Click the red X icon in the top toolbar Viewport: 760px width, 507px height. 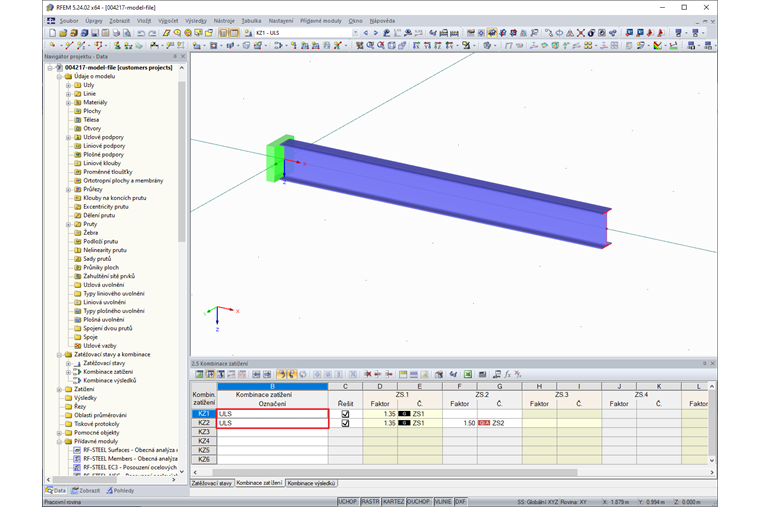(x=581, y=33)
